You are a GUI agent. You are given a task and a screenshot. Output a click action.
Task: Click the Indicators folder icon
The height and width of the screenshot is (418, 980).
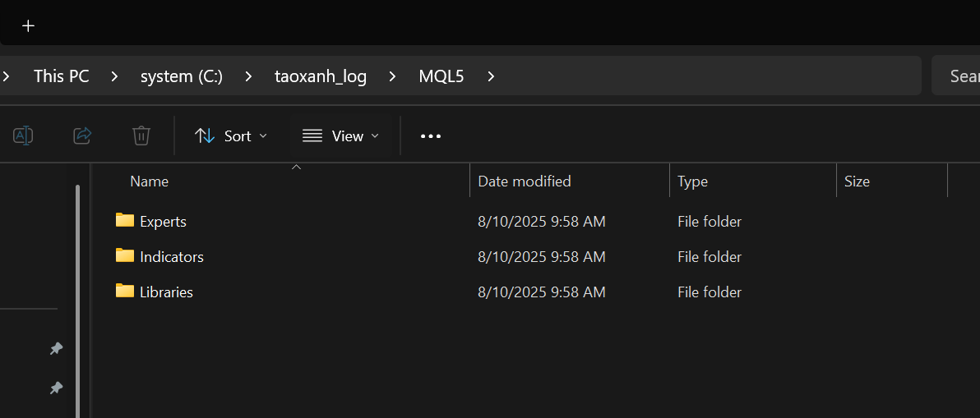[125, 256]
